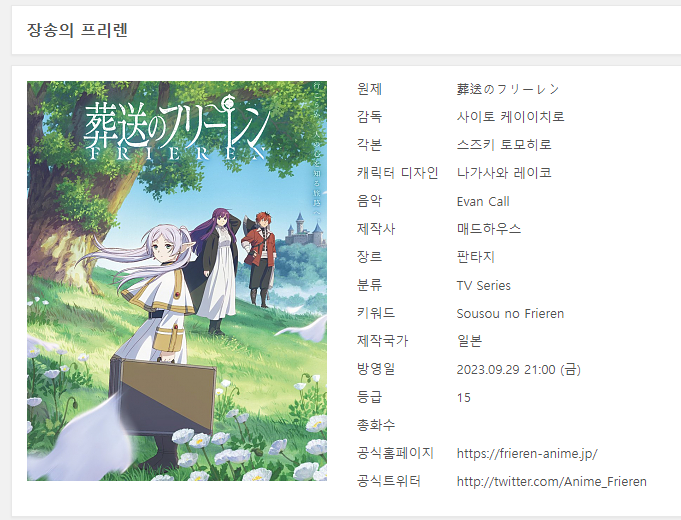Image resolution: width=681 pixels, height=520 pixels.
Task: Click the rating value 15
Action: coord(464,397)
